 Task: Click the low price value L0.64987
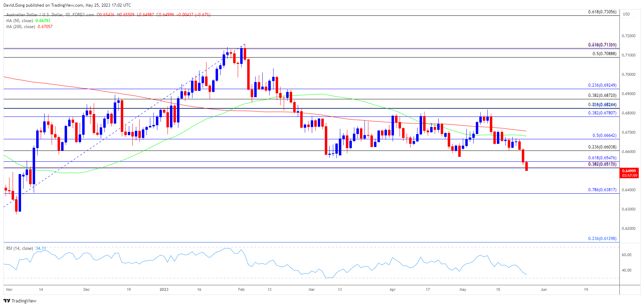pyautogui.click(x=145, y=15)
